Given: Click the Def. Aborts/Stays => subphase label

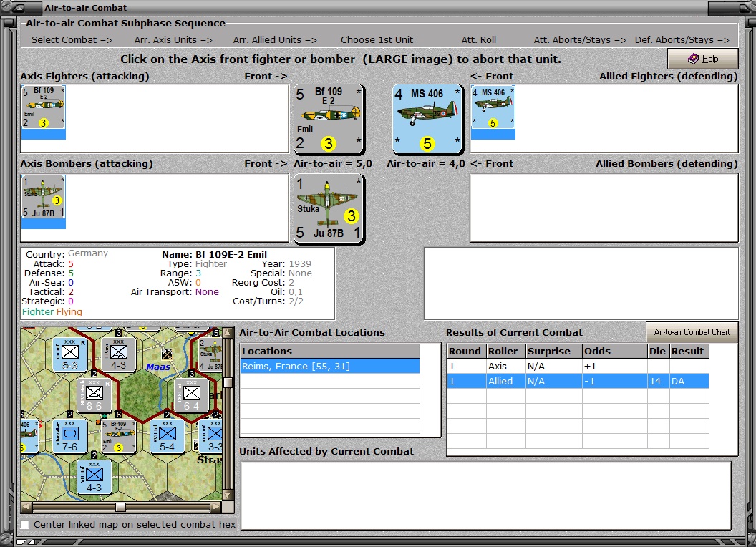Looking at the screenshot, I should click(682, 40).
